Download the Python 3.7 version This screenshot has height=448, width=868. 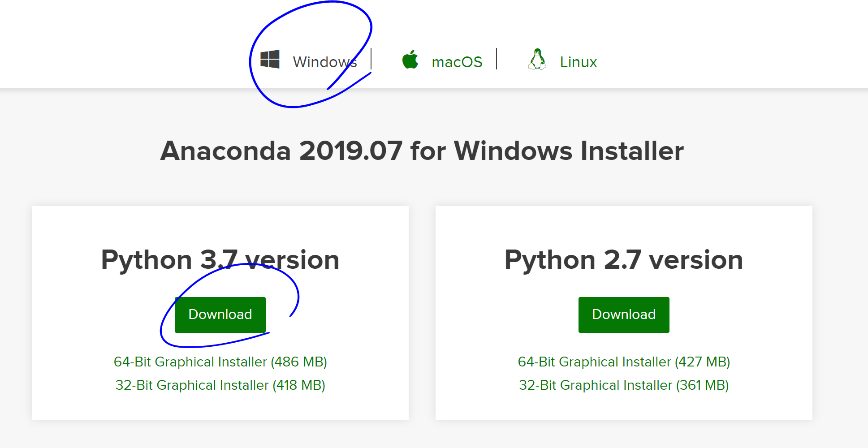[x=220, y=314]
